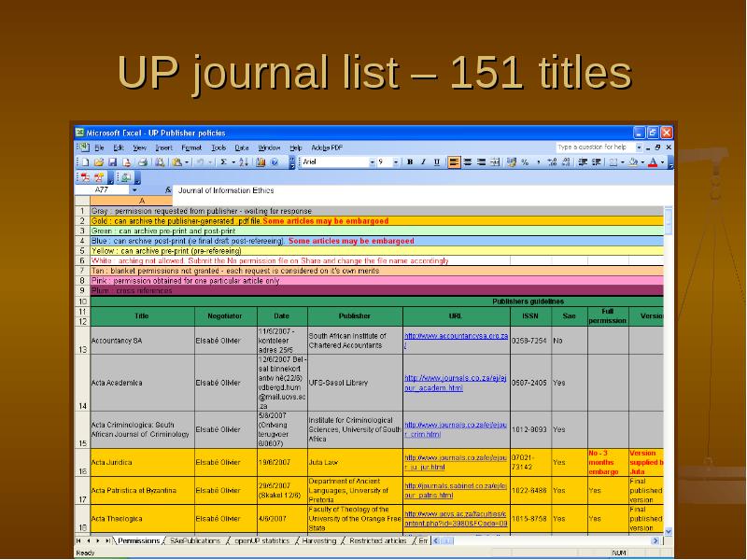Open the Name Box dropdown arrow

[x=134, y=190]
